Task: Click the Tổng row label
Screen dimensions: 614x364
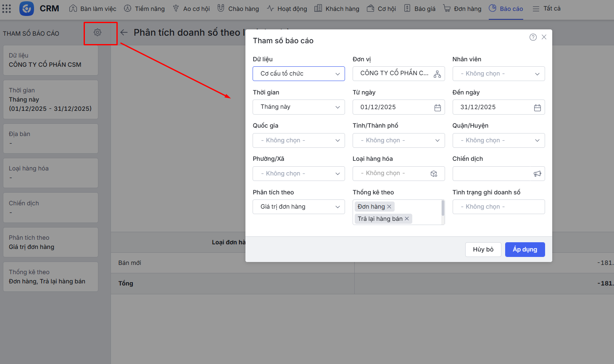Action: [x=126, y=283]
